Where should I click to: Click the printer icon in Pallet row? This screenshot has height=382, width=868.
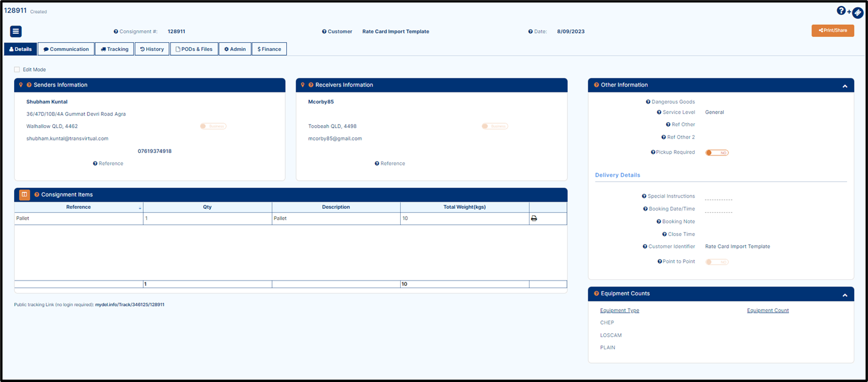pyautogui.click(x=534, y=218)
